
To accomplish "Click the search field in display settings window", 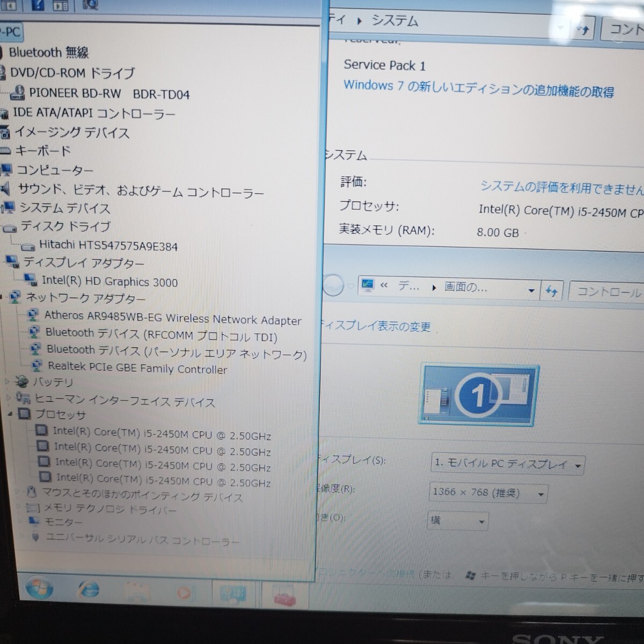I will point(608,292).
